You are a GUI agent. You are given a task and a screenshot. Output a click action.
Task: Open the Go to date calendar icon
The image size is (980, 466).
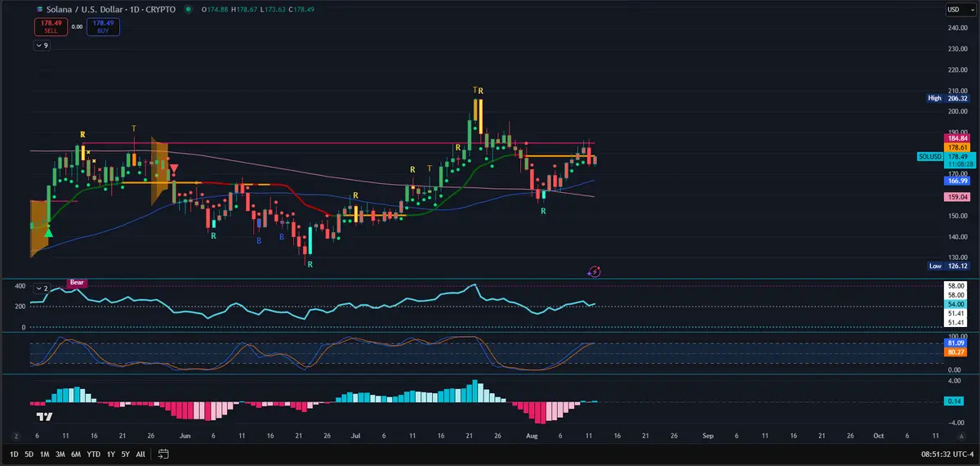(163, 453)
